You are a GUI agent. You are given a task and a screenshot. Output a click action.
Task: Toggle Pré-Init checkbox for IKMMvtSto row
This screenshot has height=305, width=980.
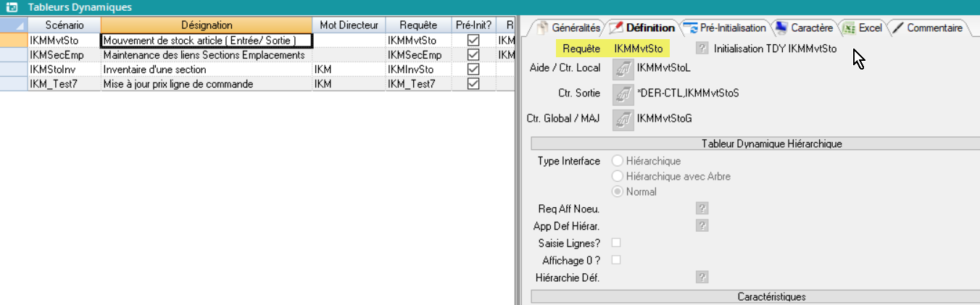[x=473, y=41]
